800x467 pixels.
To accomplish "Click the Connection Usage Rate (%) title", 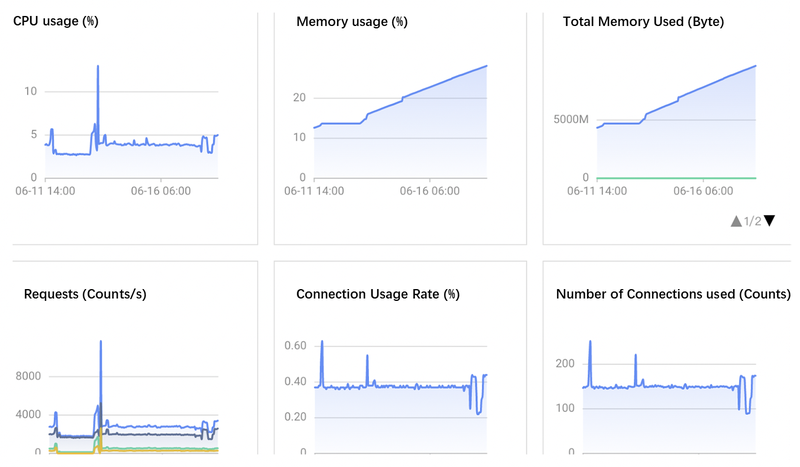I will (x=378, y=294).
